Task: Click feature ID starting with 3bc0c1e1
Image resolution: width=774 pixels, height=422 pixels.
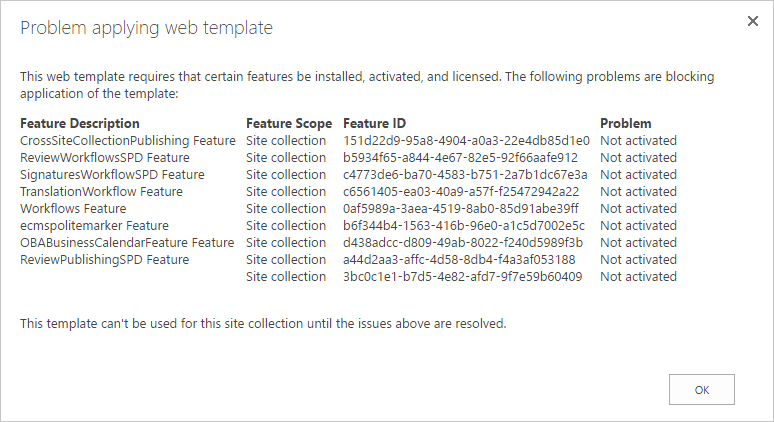Action: (x=462, y=277)
